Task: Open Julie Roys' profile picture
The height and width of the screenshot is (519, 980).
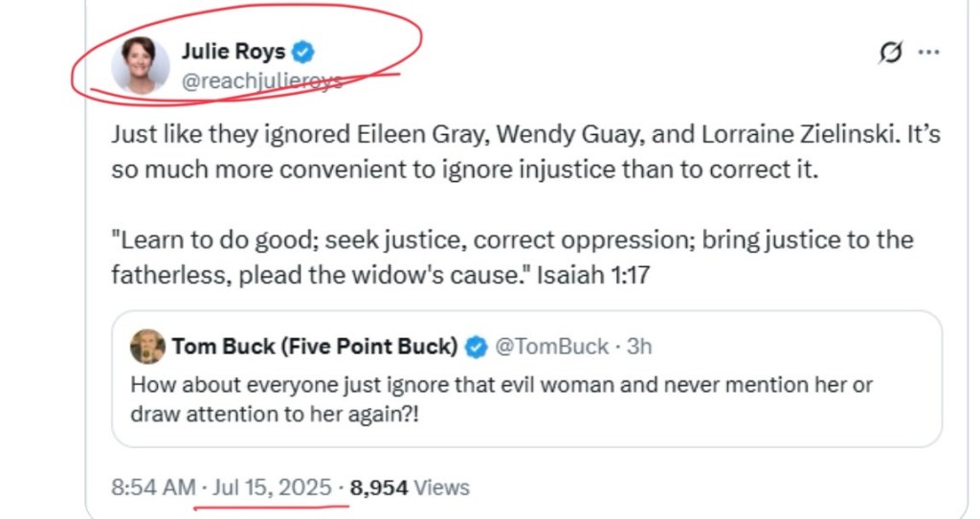Action: click(141, 66)
